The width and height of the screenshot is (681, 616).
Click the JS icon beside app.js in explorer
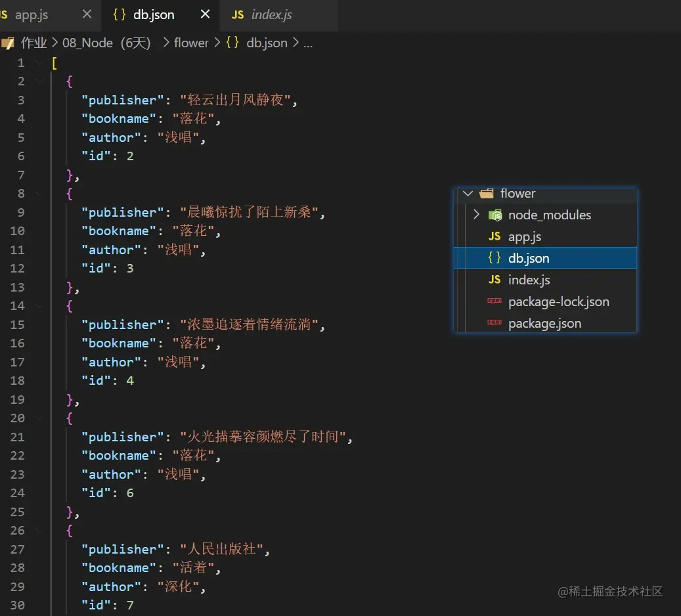coord(494,236)
